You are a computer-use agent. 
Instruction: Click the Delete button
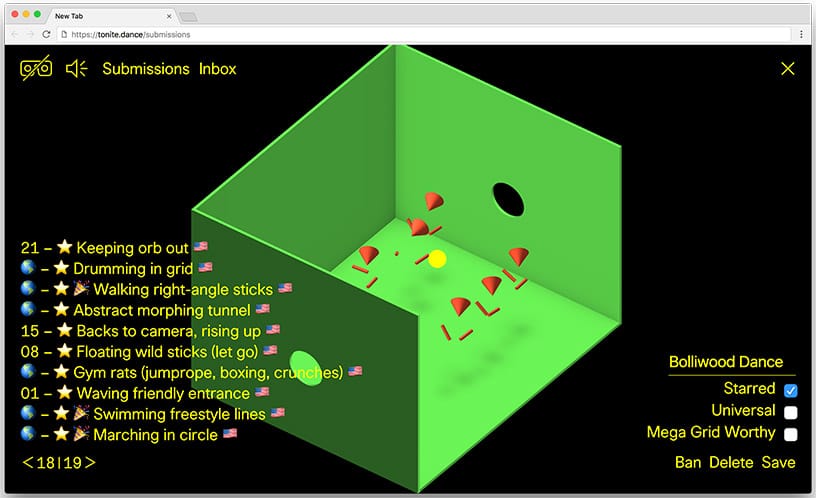731,462
